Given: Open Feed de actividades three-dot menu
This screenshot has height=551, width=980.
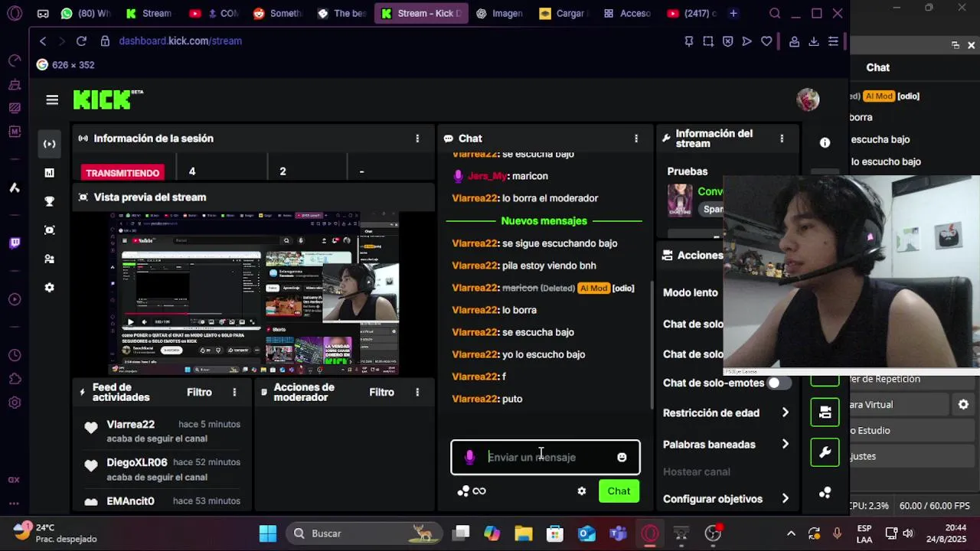Looking at the screenshot, I should tap(234, 392).
